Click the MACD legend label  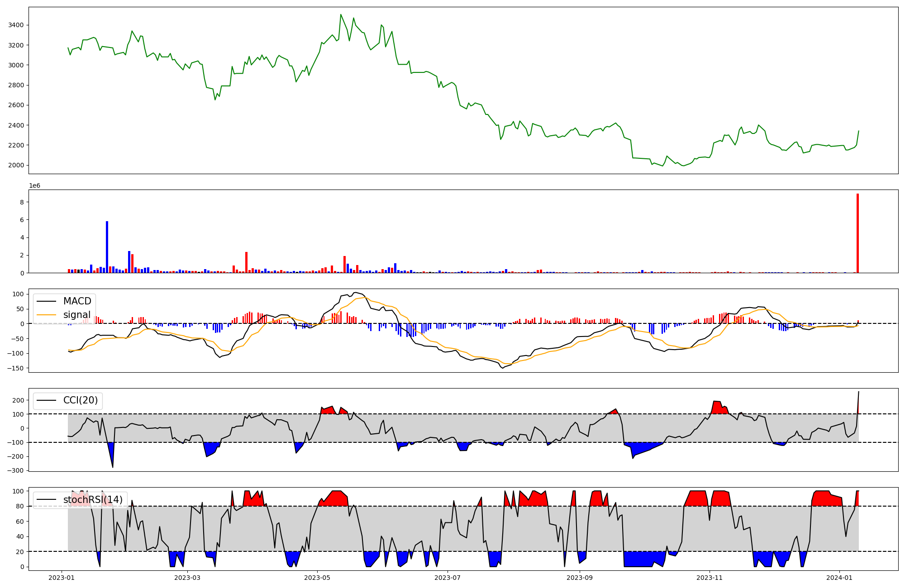coord(77,301)
